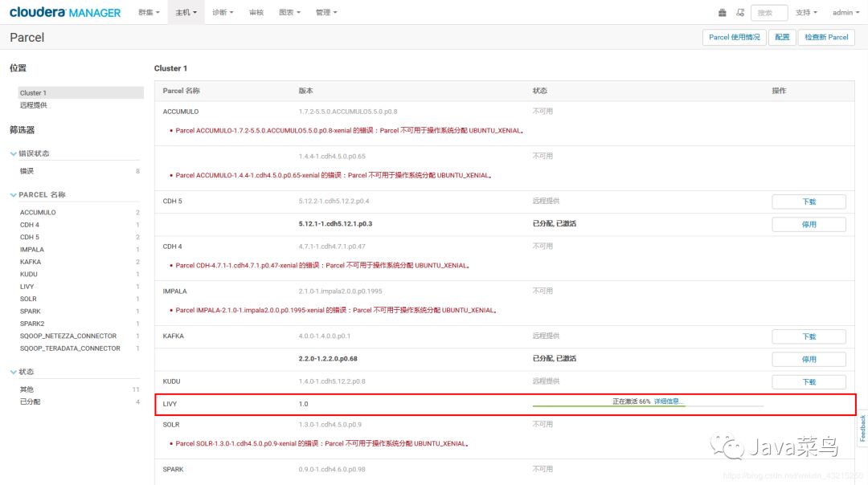Viewport: 868px width, 485px height.
Task: Open the 群集 dropdown menu
Action: click(x=149, y=12)
